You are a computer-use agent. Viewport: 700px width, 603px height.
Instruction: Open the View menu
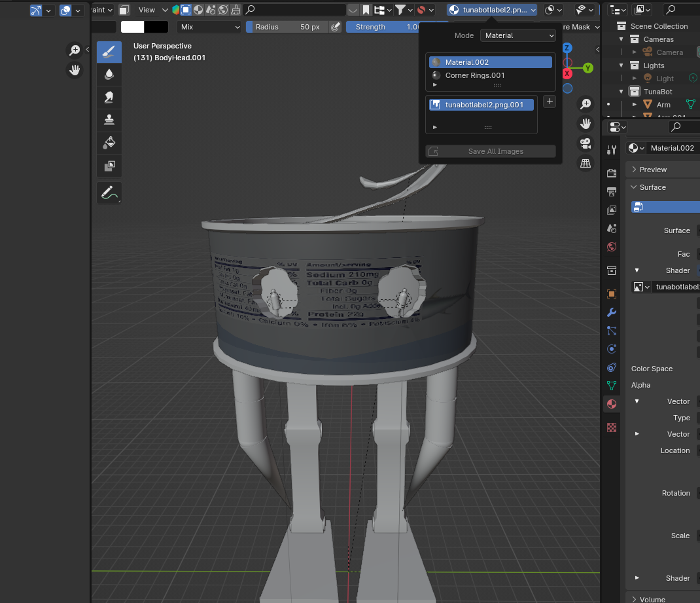(147, 10)
